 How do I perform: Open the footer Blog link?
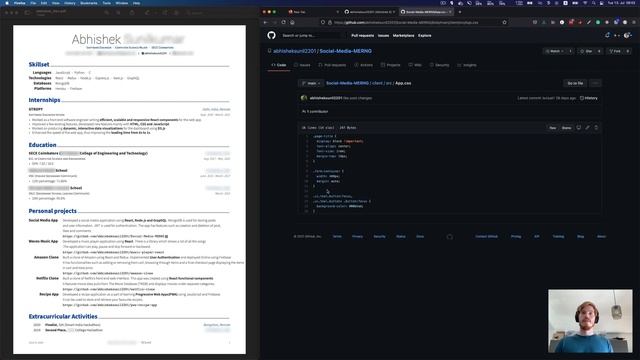coord(580,236)
